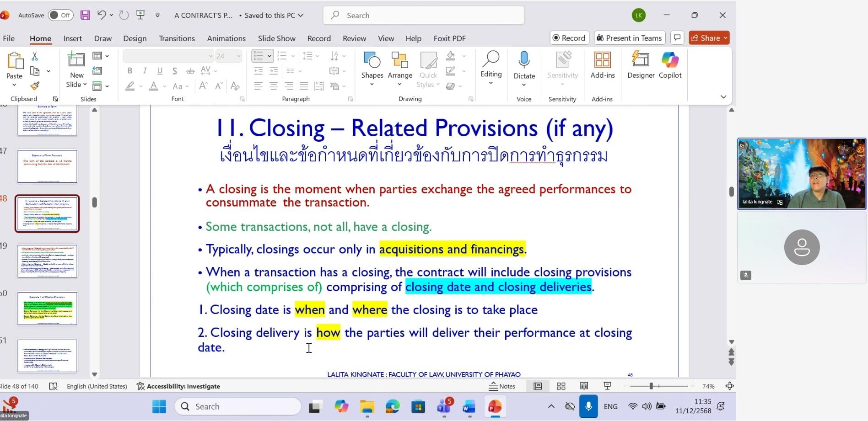Click the Designer icon in ribbon

tap(641, 65)
